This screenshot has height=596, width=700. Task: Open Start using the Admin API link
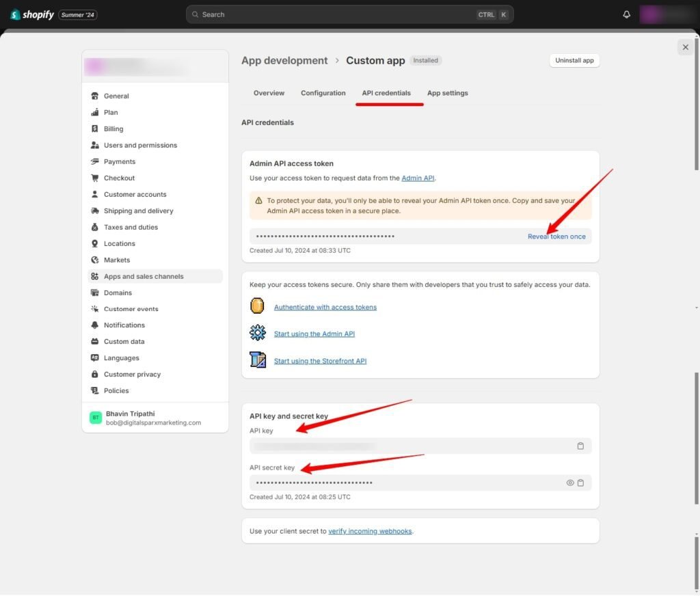[x=314, y=334]
